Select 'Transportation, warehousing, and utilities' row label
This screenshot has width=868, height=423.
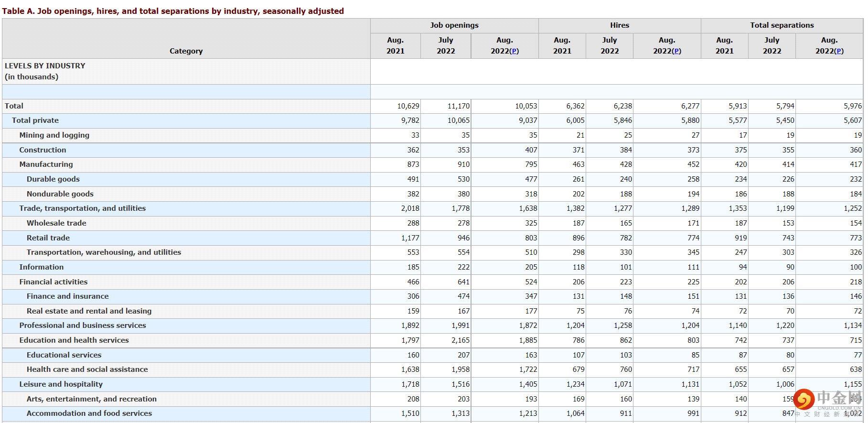click(104, 252)
